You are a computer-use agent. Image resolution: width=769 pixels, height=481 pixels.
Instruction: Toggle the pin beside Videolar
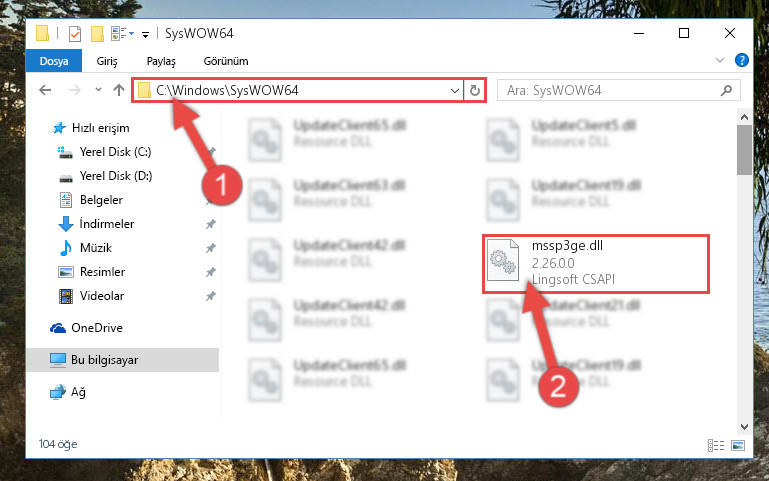210,296
